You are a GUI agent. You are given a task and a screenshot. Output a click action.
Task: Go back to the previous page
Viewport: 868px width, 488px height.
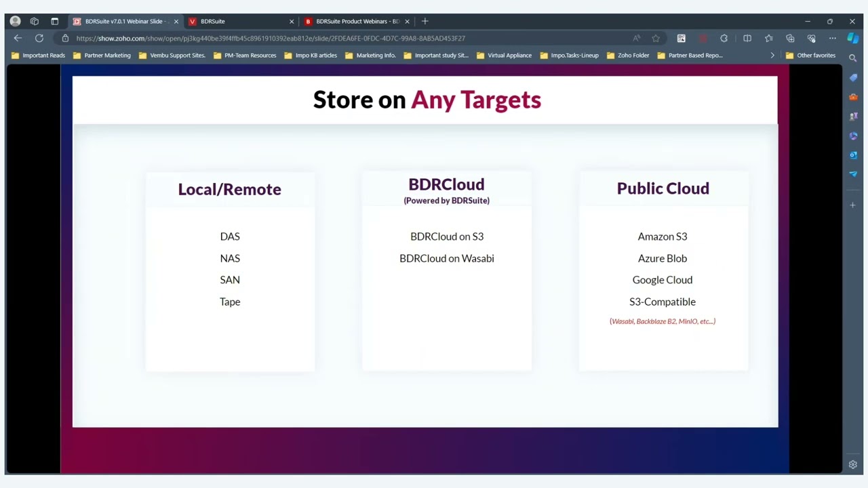pos(18,39)
